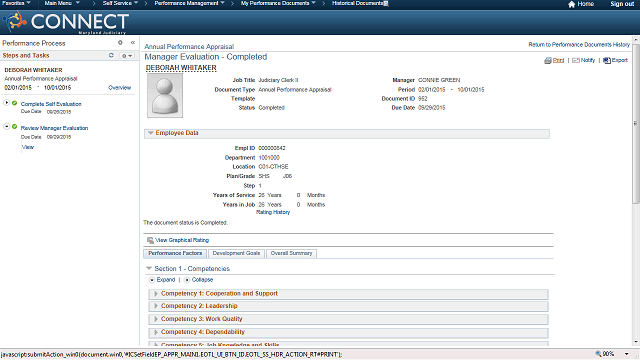The width and height of the screenshot is (640, 360).
Task: Click the Sign out link
Action: [622, 4]
